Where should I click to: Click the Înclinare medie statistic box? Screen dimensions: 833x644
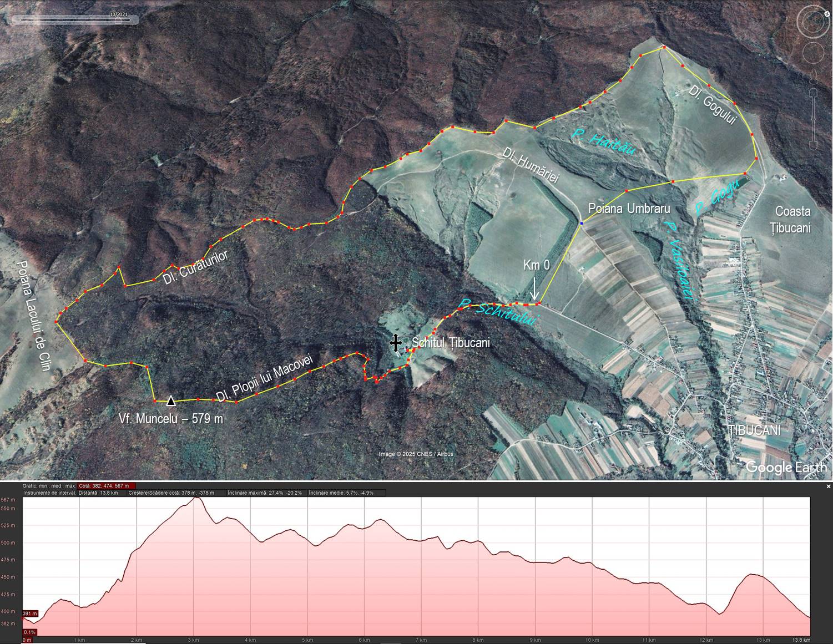click(x=346, y=493)
